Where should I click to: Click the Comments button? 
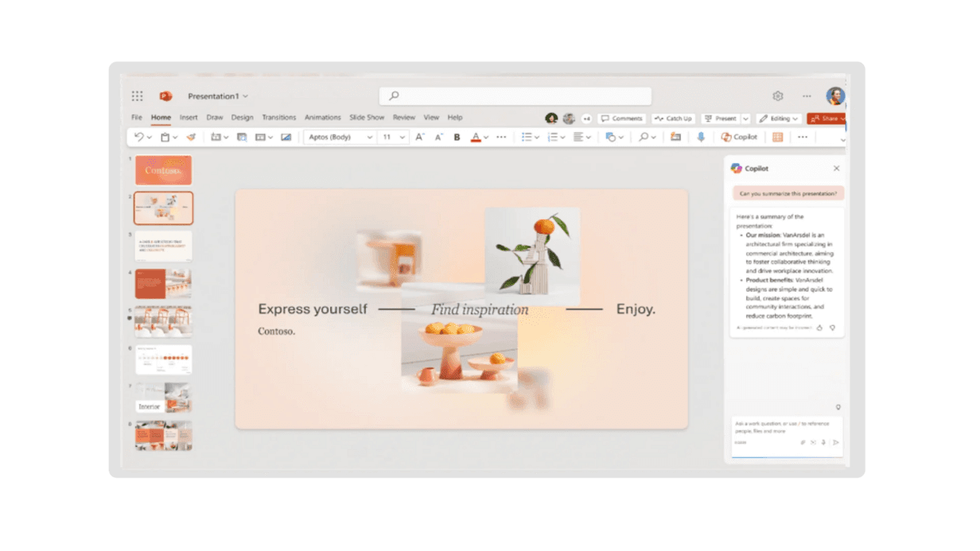coord(621,118)
